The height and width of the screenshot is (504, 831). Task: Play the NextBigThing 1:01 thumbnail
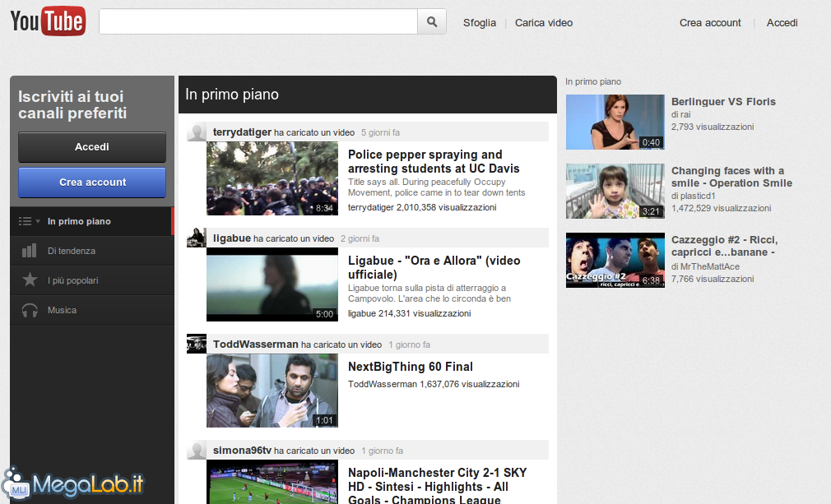272,391
